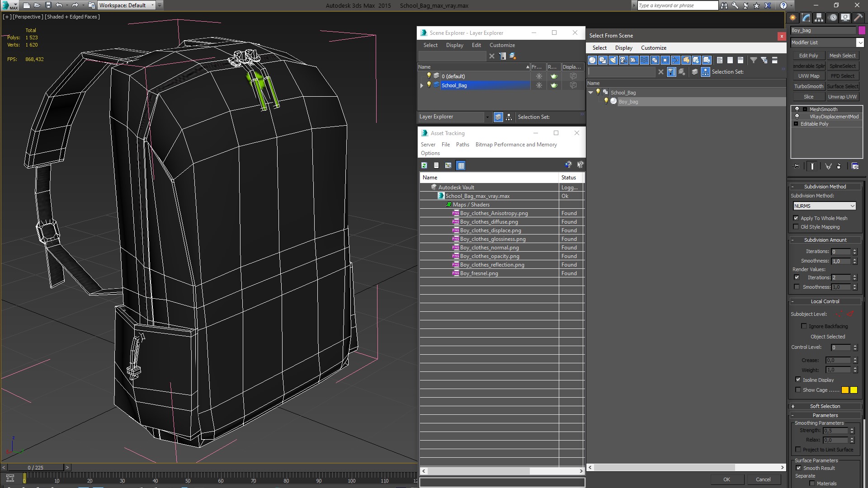Toggle Apply To Whole Mesh checkbox

click(796, 218)
